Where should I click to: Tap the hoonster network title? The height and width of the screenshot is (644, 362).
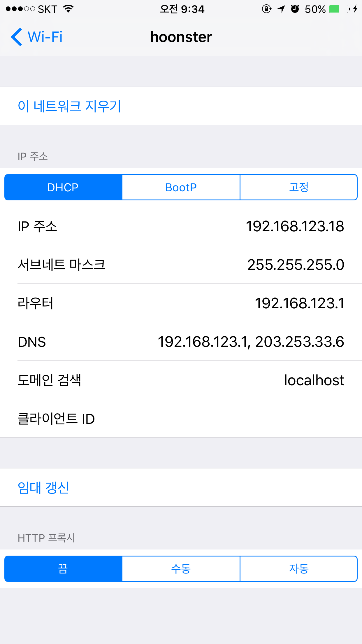181,37
